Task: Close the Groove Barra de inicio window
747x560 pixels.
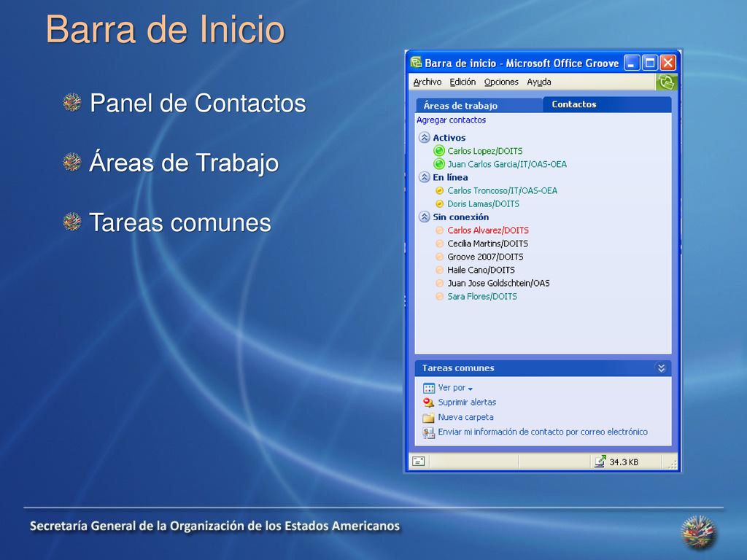Action: point(668,63)
